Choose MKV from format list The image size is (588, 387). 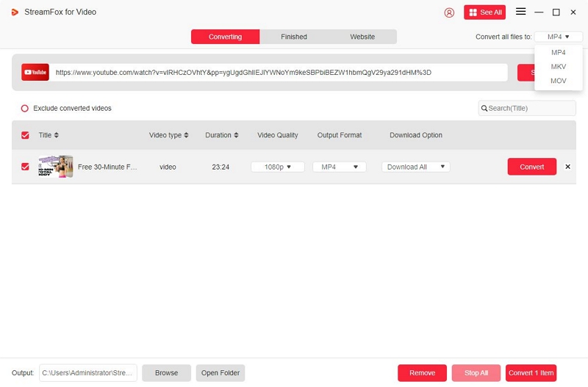(x=559, y=67)
